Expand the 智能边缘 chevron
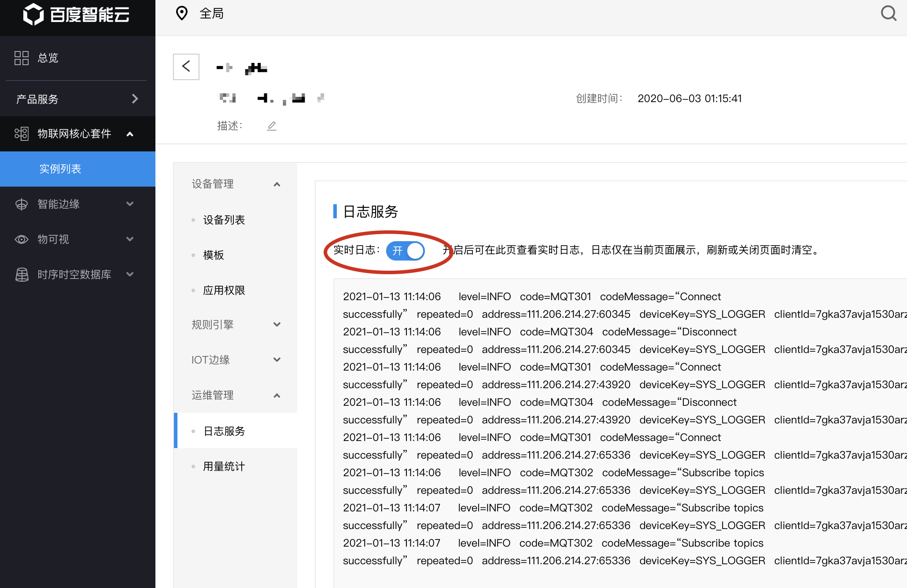 (x=130, y=204)
